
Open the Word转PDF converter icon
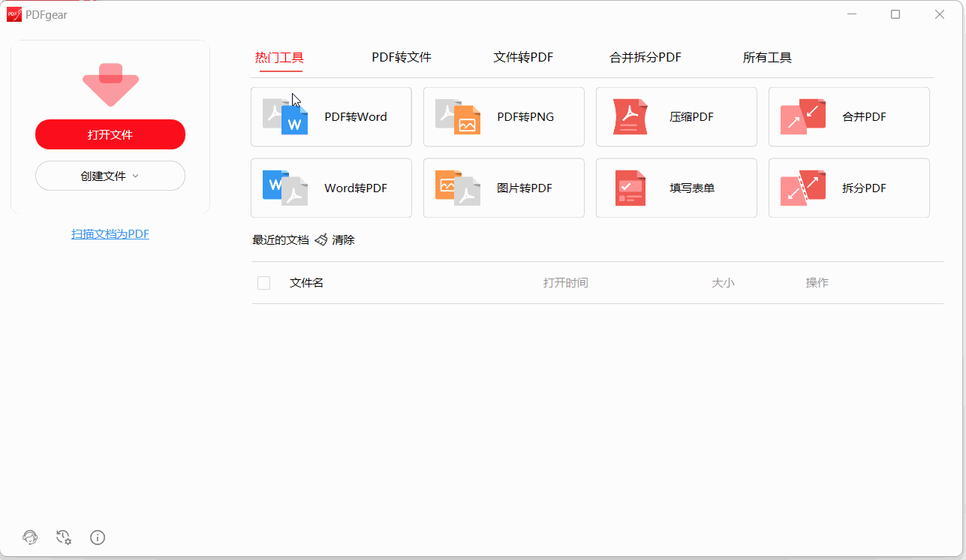(x=285, y=188)
